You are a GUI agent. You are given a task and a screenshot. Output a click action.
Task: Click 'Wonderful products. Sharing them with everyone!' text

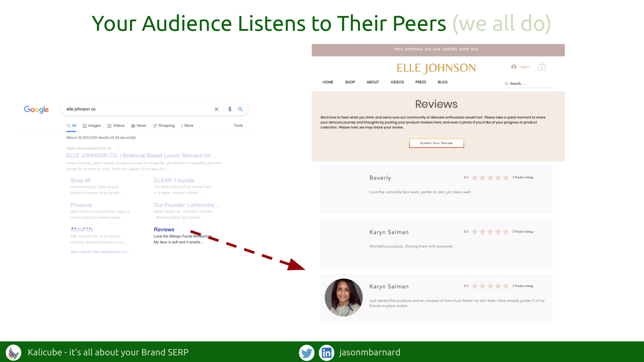coord(411,246)
